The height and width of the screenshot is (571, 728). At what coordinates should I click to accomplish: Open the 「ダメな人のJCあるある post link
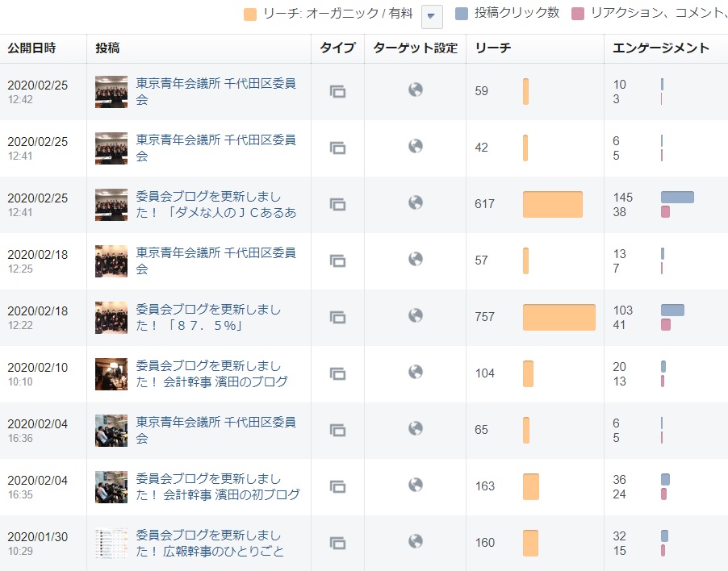(x=215, y=205)
